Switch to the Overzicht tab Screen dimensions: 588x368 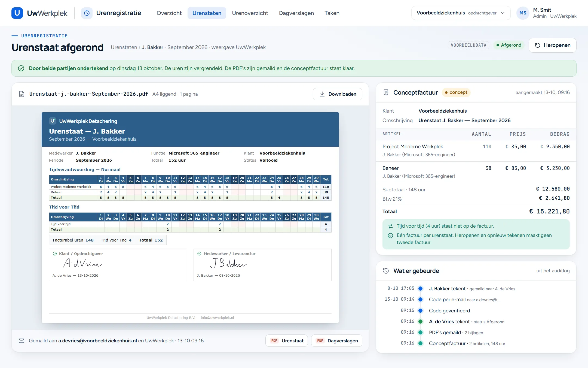pyautogui.click(x=169, y=13)
